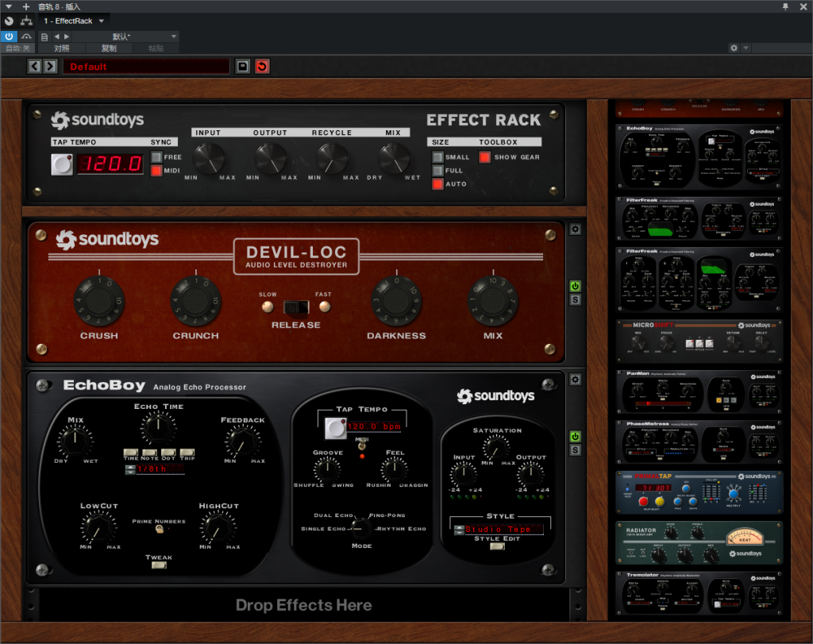Add PhaseMistress from the gear browser

(699, 442)
